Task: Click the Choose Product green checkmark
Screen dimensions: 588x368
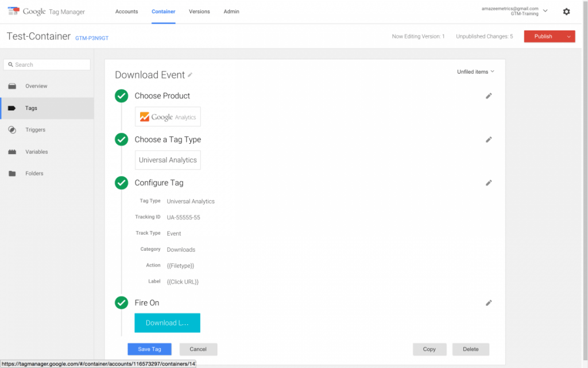Action: tap(122, 96)
